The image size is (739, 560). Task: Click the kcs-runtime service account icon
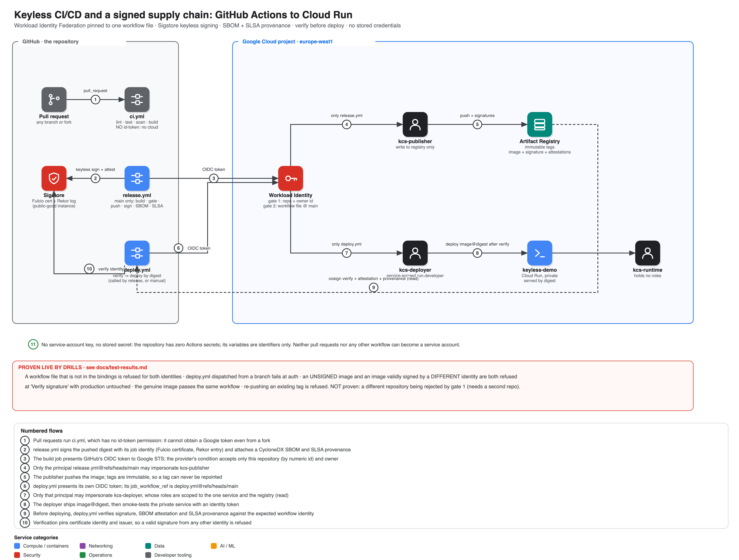(x=647, y=253)
